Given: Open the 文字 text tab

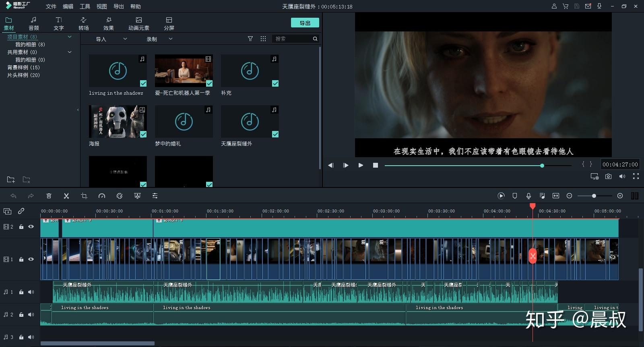Looking at the screenshot, I should [x=59, y=23].
